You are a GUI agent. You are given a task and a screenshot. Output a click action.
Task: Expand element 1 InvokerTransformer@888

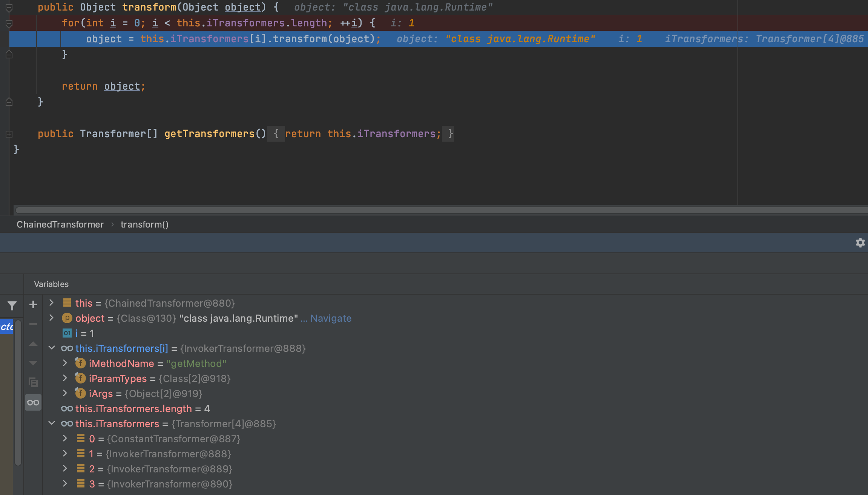(x=65, y=454)
